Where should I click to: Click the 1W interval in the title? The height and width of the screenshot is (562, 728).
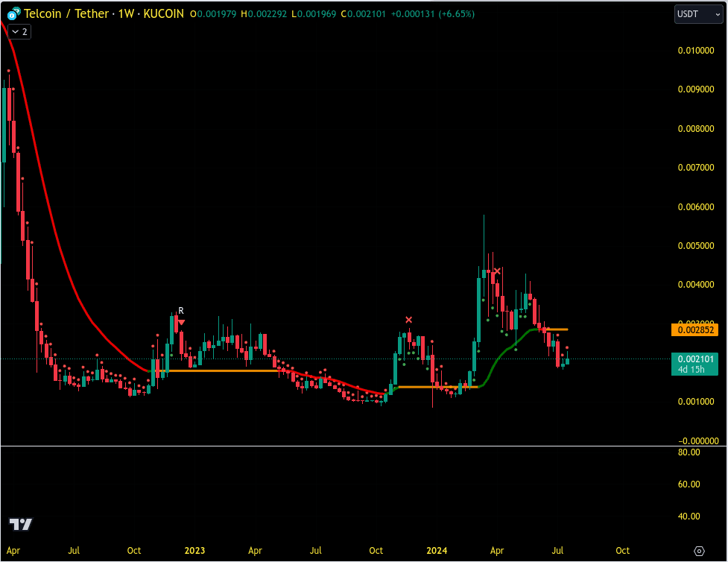pos(126,14)
